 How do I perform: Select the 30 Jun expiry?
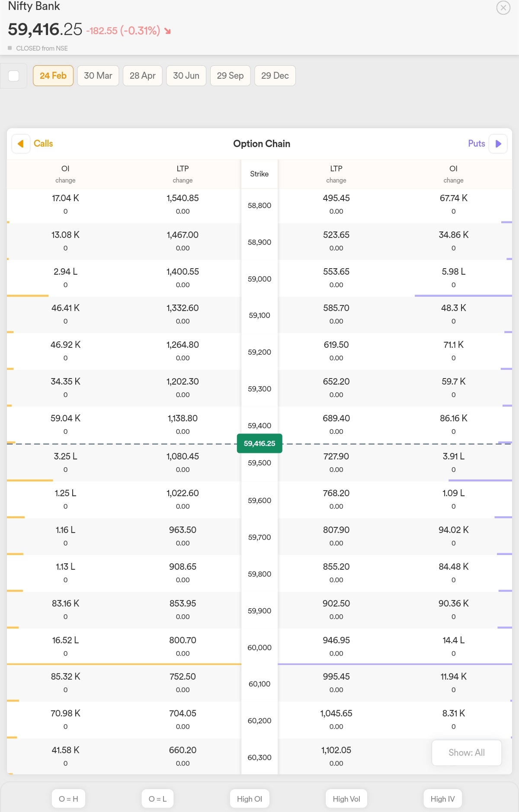[x=186, y=76]
